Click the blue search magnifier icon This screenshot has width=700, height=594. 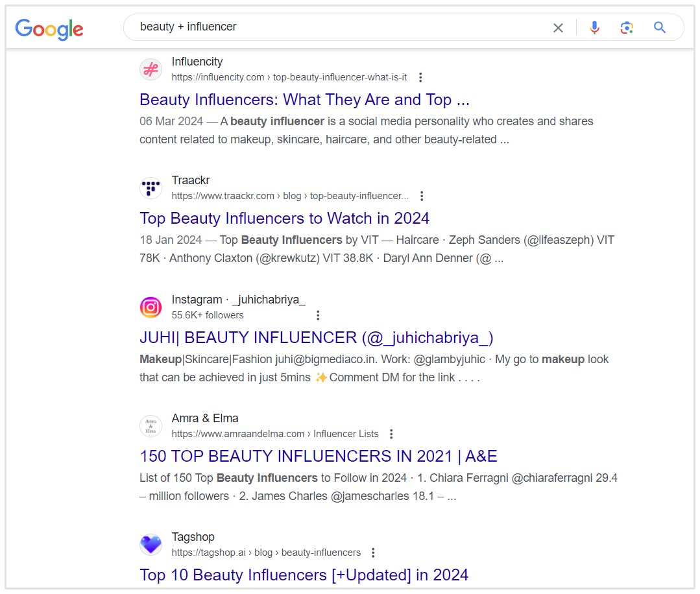(659, 27)
